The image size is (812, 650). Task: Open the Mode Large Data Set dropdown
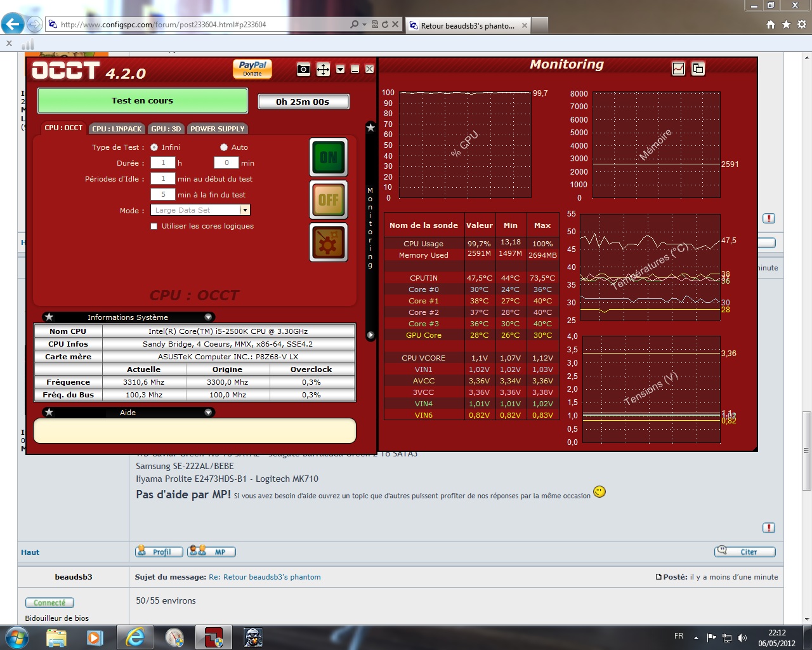(245, 210)
